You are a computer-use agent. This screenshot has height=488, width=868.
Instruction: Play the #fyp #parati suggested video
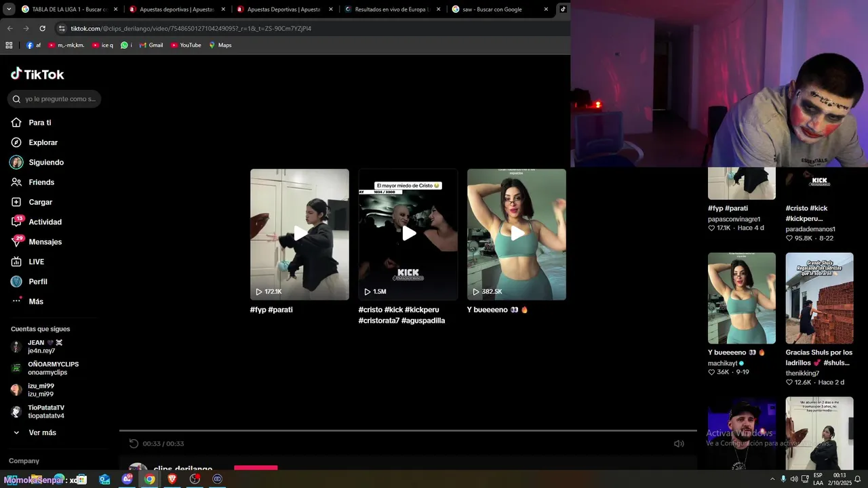(x=300, y=234)
